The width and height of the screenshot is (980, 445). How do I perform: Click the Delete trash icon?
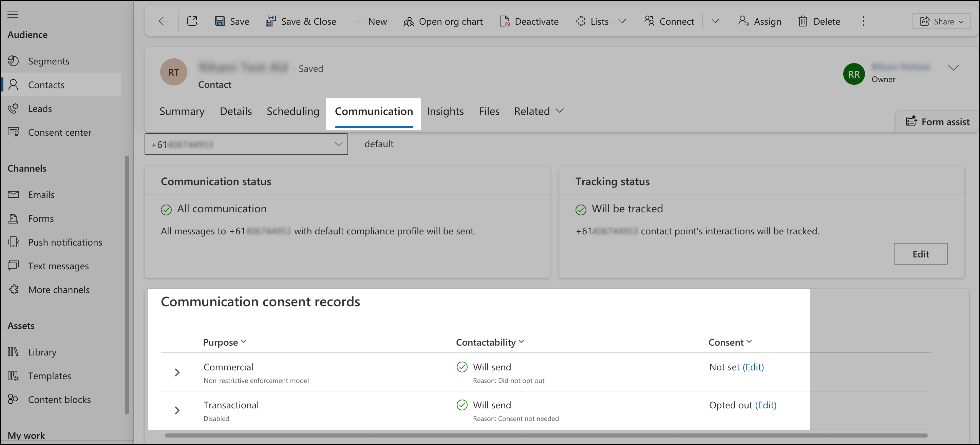802,21
